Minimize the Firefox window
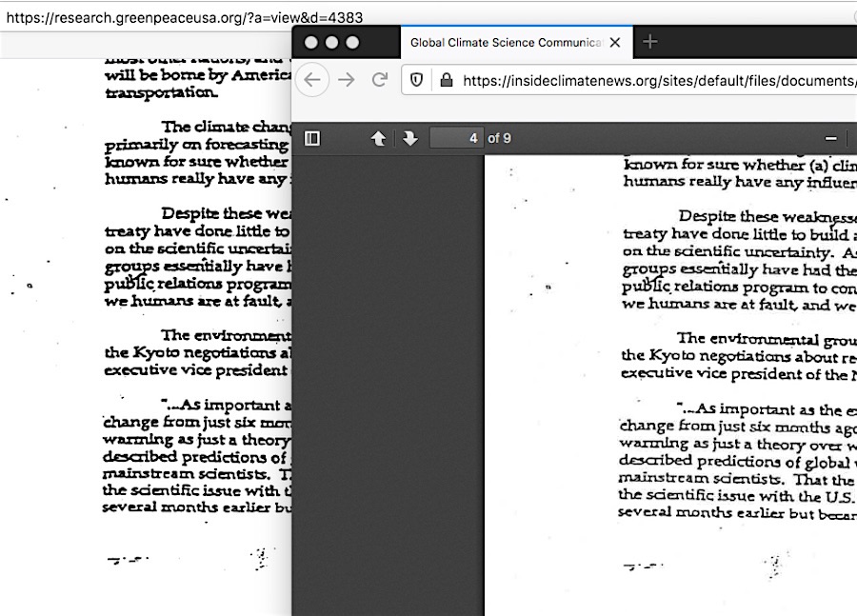Image resolution: width=857 pixels, height=616 pixels. coord(331,42)
